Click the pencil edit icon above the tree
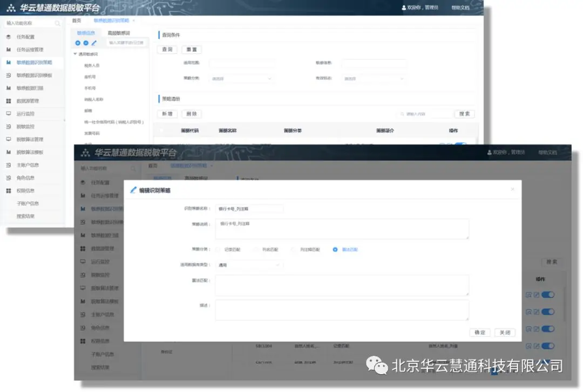583x392 pixels. click(94, 43)
